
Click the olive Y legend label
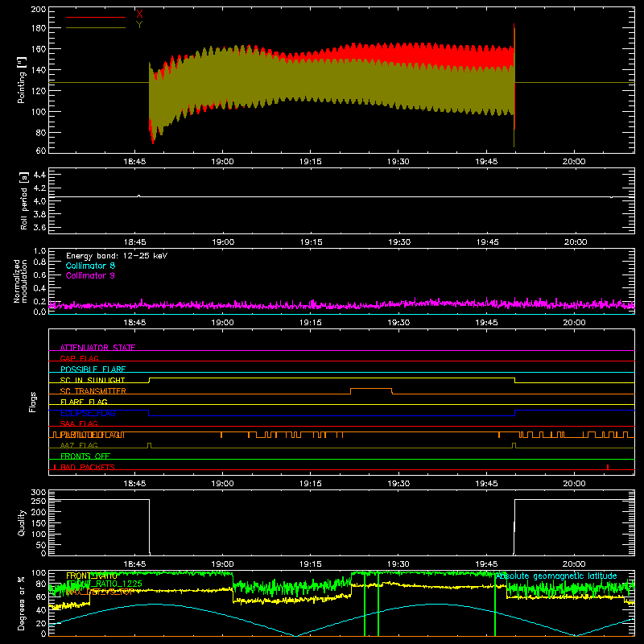point(139,24)
